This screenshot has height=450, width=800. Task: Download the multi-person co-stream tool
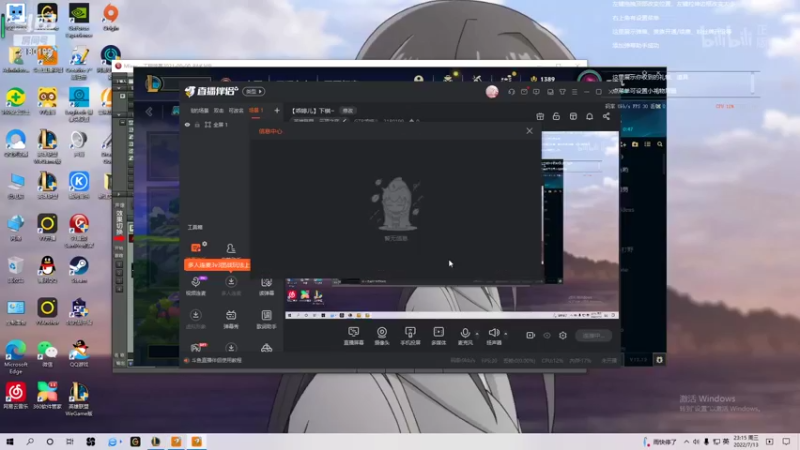[x=231, y=286]
